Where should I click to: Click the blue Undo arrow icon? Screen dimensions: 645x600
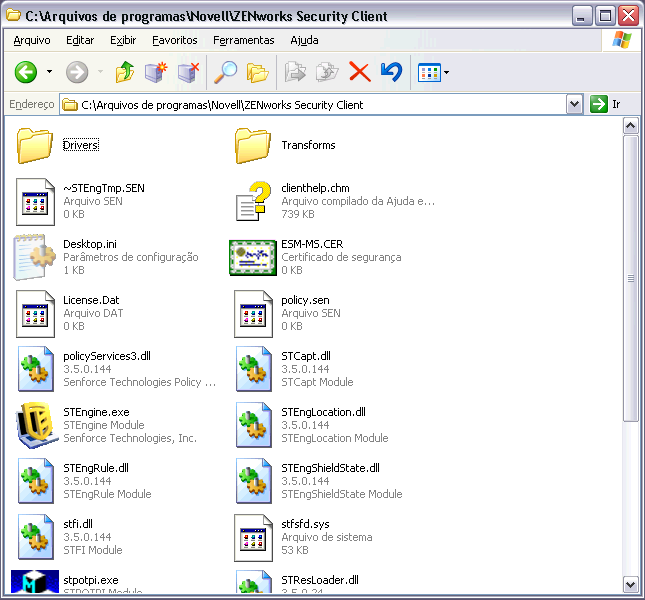coord(391,72)
